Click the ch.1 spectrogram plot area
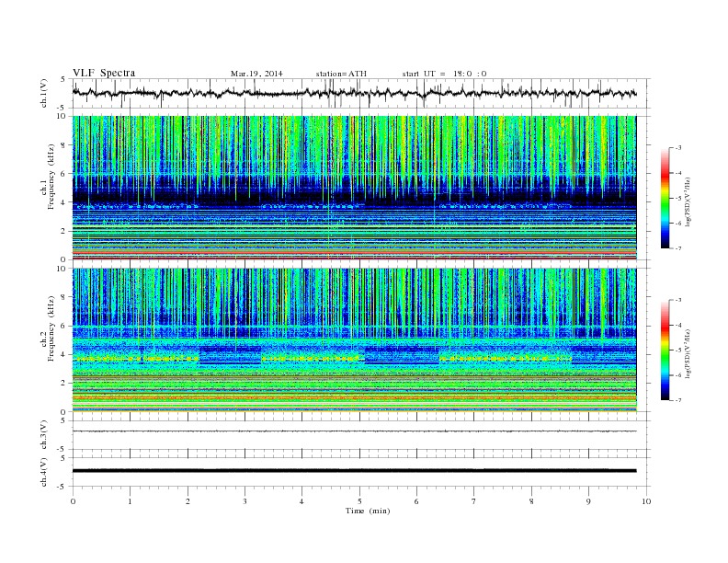This screenshot has height=563, width=728. pyautogui.click(x=354, y=188)
